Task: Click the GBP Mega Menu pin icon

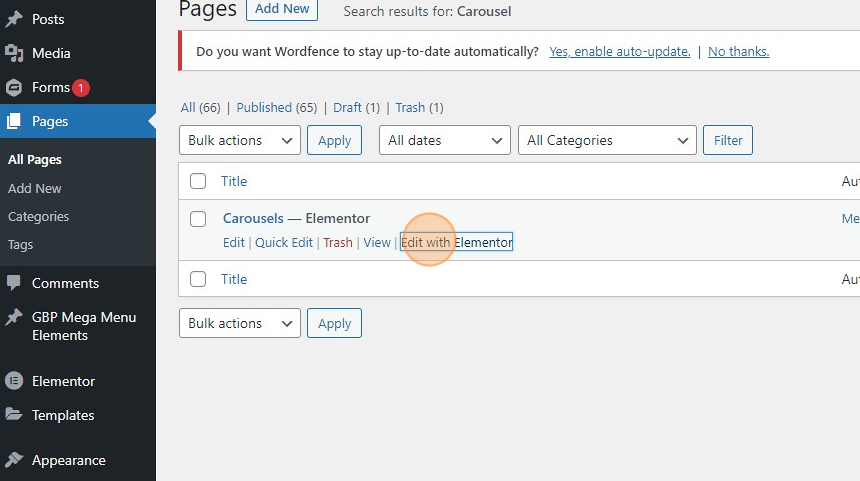Action: [x=14, y=317]
